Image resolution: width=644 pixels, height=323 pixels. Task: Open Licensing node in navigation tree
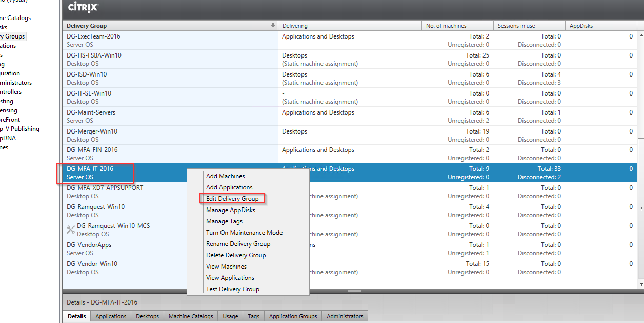pos(9,110)
